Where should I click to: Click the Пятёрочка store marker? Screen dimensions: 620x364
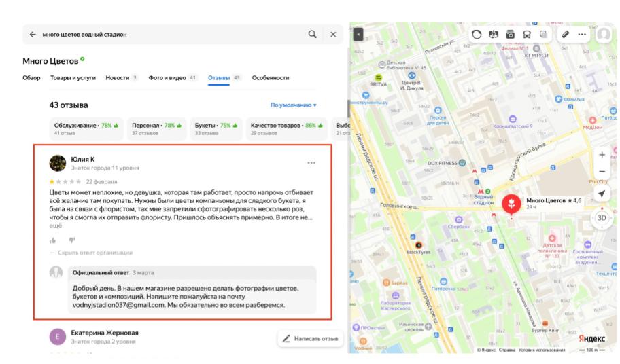pos(443,281)
